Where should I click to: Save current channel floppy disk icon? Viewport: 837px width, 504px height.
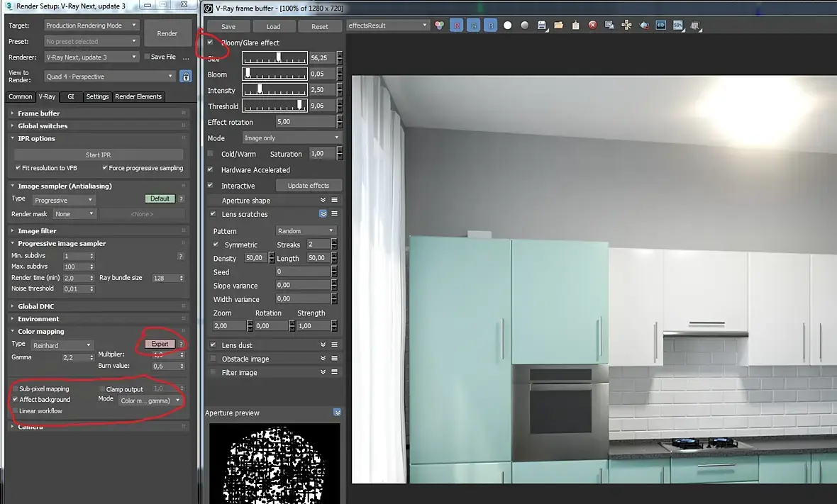[542, 26]
